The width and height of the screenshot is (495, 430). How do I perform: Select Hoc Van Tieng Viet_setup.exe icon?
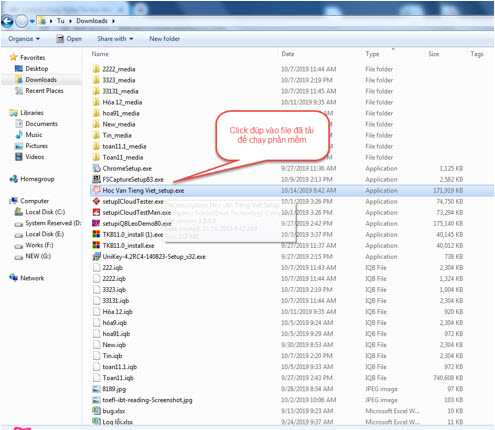click(x=96, y=190)
